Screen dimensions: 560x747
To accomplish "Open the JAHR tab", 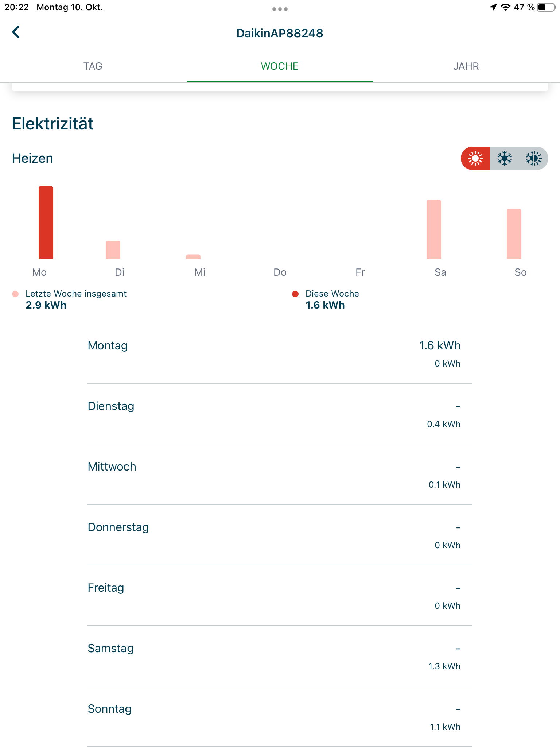I will coord(466,66).
